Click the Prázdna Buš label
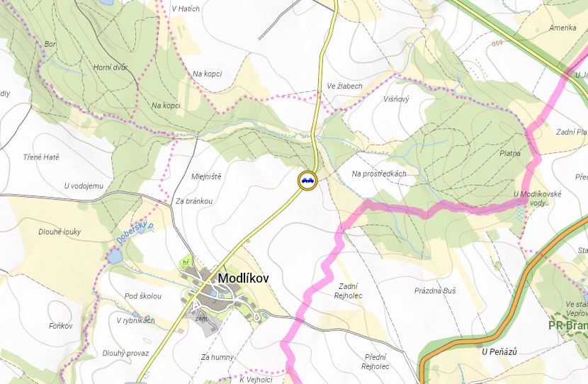588x384 pixels. pyautogui.click(x=435, y=290)
